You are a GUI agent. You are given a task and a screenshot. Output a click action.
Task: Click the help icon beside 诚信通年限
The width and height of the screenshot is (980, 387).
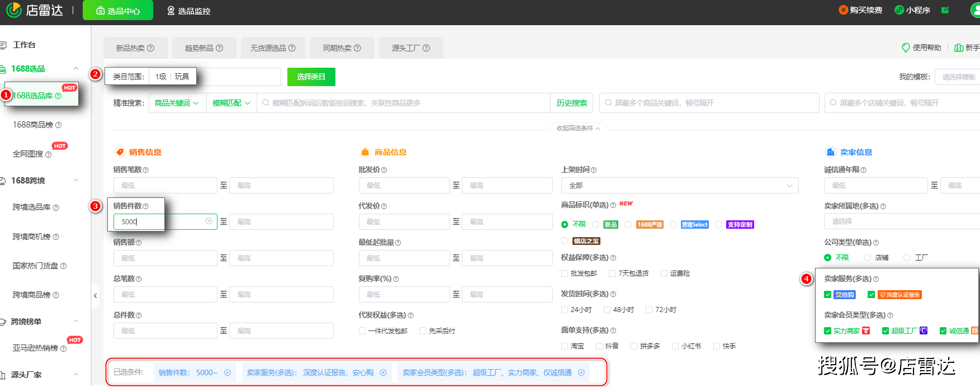coord(864,170)
